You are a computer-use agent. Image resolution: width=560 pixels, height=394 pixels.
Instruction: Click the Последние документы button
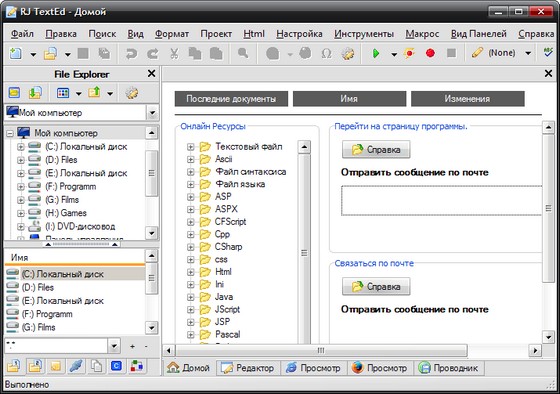coord(231,99)
